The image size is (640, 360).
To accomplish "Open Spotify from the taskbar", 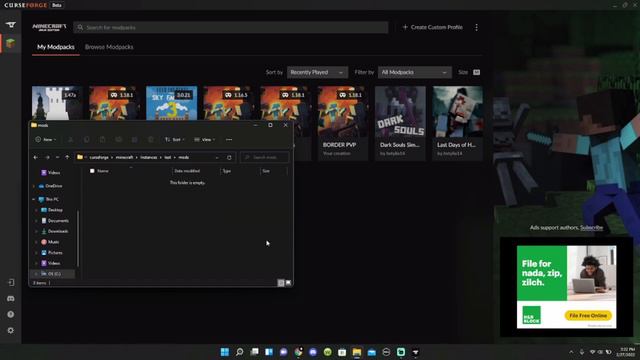I will point(327,352).
